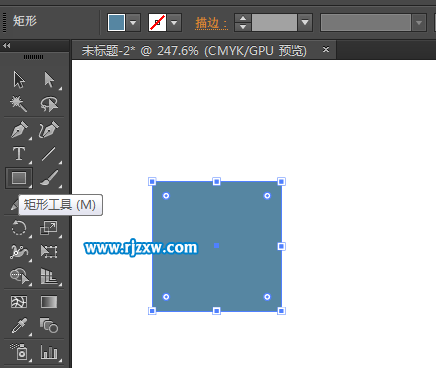Pick the Curvature tool

(49, 130)
